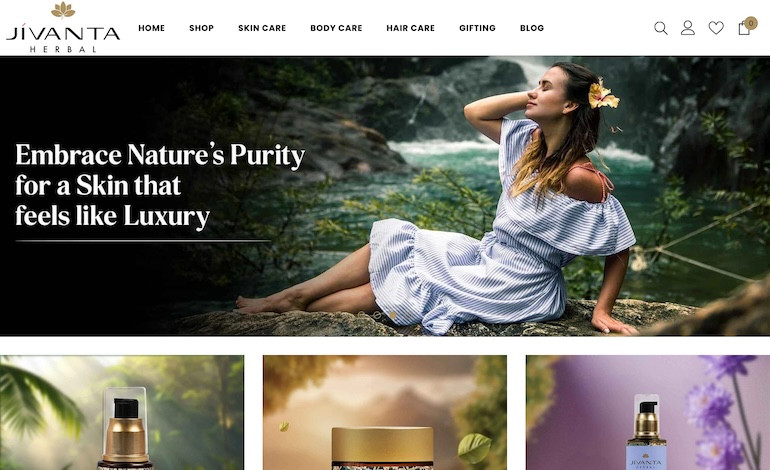Select the first hero carousel dot
The width and height of the screenshot is (770, 470).
(x=361, y=315)
